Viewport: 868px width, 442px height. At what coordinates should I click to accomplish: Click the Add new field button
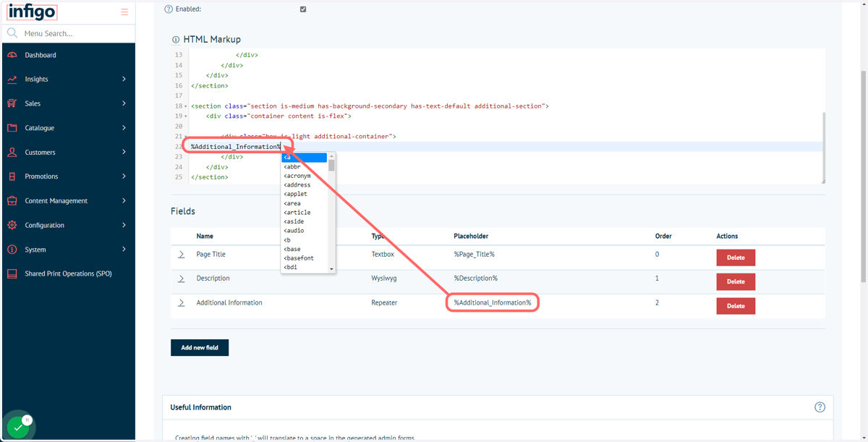coord(200,347)
